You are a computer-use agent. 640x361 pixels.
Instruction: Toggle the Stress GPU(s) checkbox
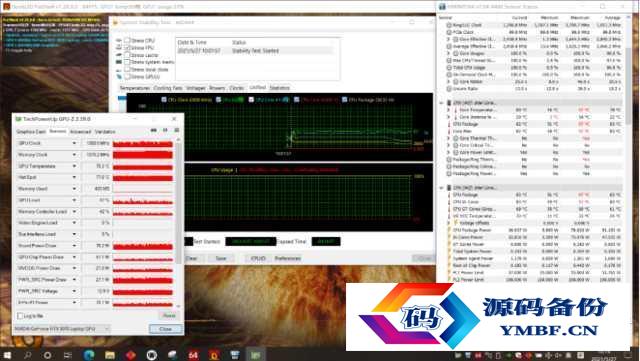127,76
